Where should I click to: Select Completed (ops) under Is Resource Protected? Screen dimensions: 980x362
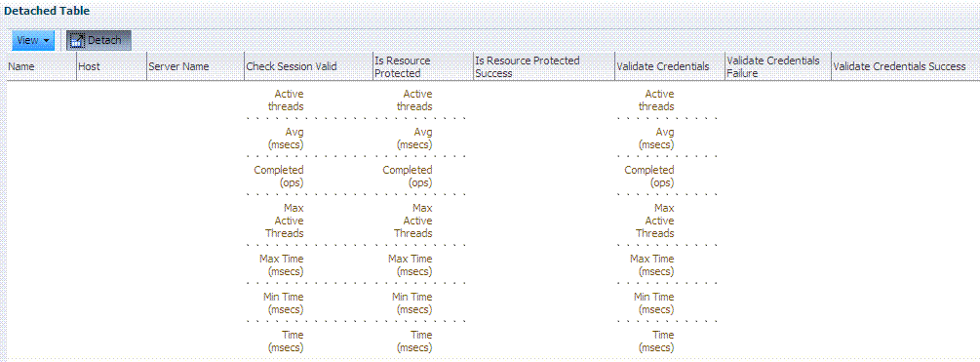tap(408, 177)
